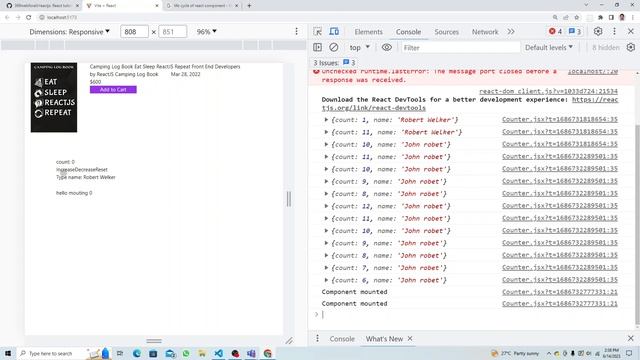This screenshot has height=360, width=640.
Task: Click the Camping Log Book title text
Action: pos(165,67)
